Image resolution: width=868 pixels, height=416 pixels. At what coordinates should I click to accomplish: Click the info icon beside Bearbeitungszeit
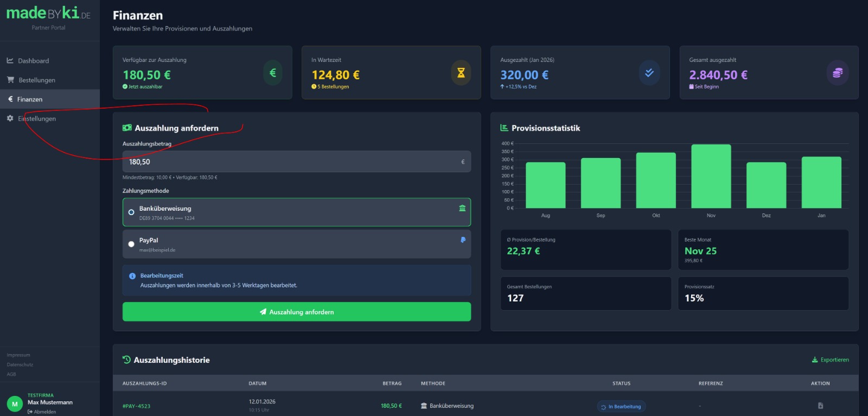point(132,276)
